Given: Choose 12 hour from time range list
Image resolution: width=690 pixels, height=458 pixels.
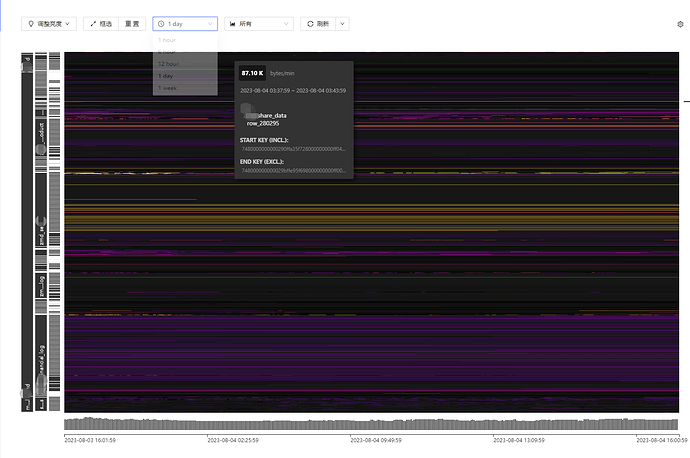Looking at the screenshot, I should coord(167,64).
